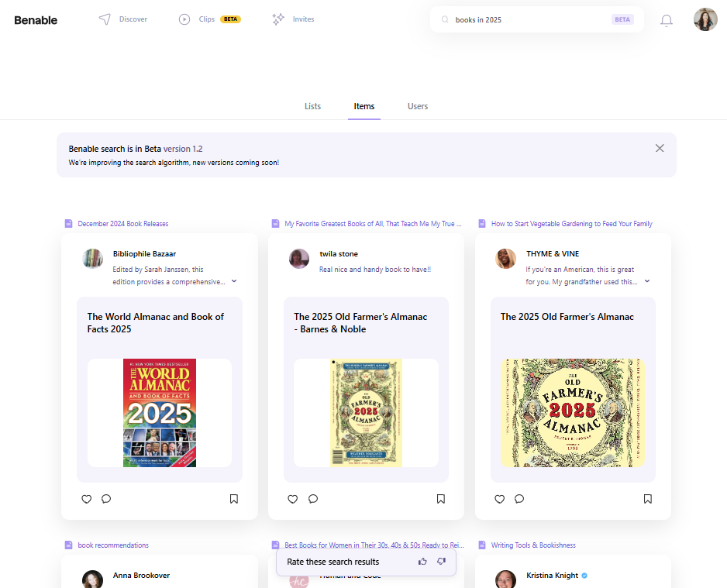The image size is (727, 588).
Task: Click list icon beside My Favorite Greatest Books
Action: click(x=275, y=223)
